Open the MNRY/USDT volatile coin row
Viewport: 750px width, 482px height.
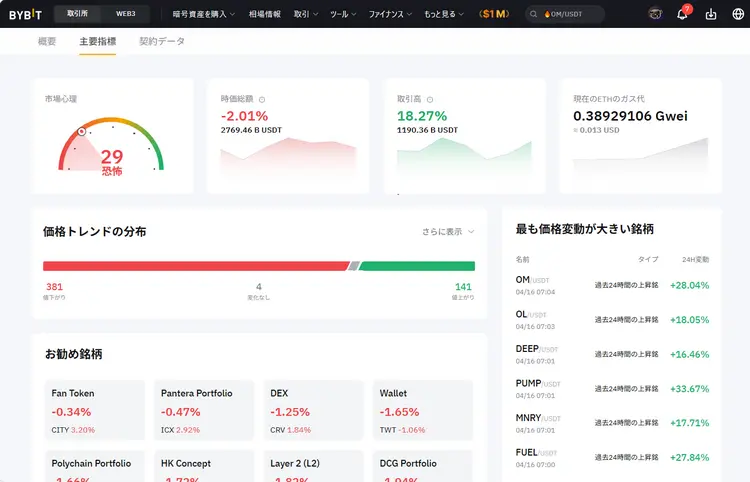pos(612,423)
